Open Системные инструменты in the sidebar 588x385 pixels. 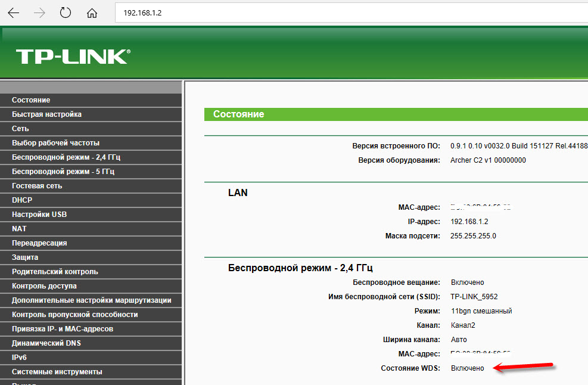pyautogui.click(x=91, y=371)
